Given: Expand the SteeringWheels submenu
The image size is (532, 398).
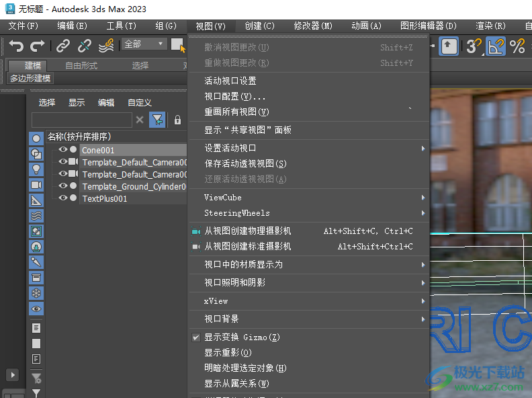Looking at the screenshot, I should pos(309,213).
